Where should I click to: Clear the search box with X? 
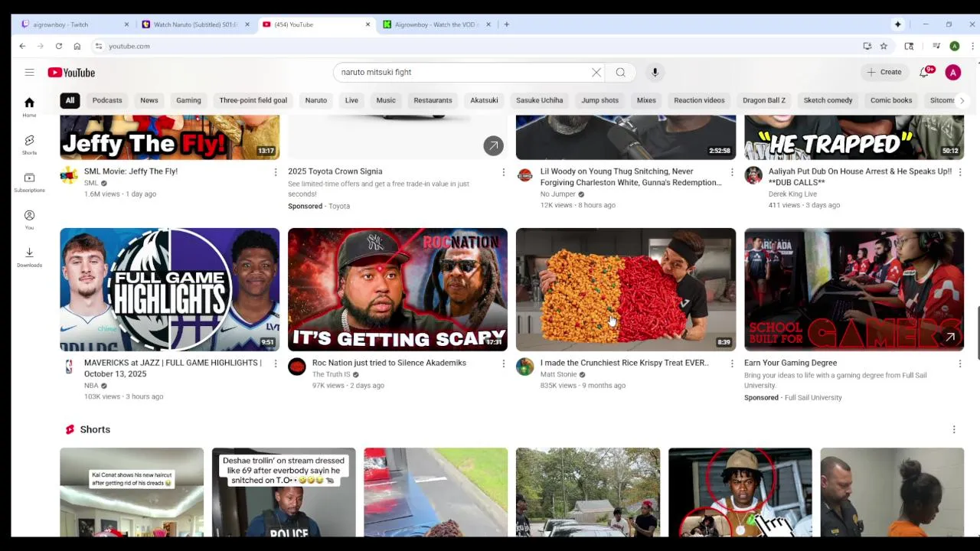click(x=596, y=72)
